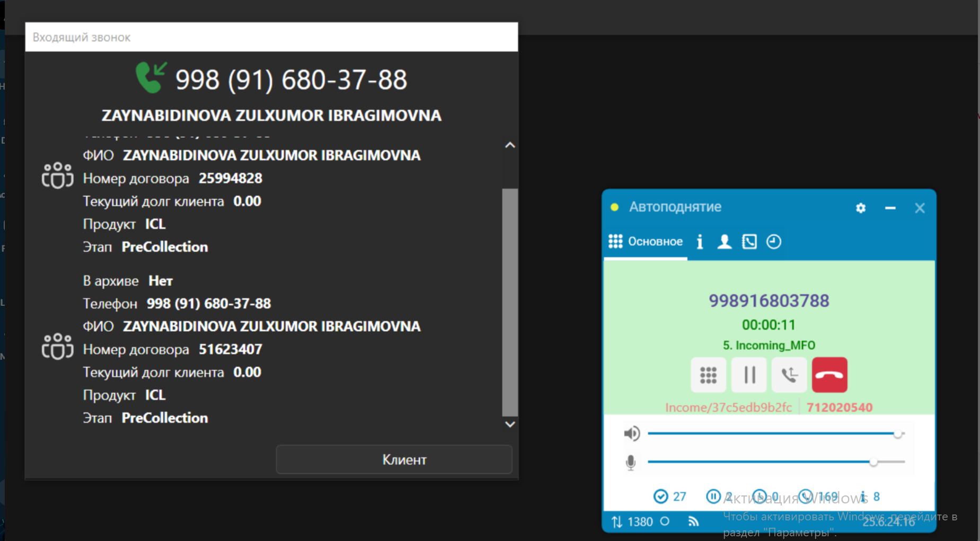The width and height of the screenshot is (980, 541).
Task: Click the call transfer button
Action: click(789, 375)
